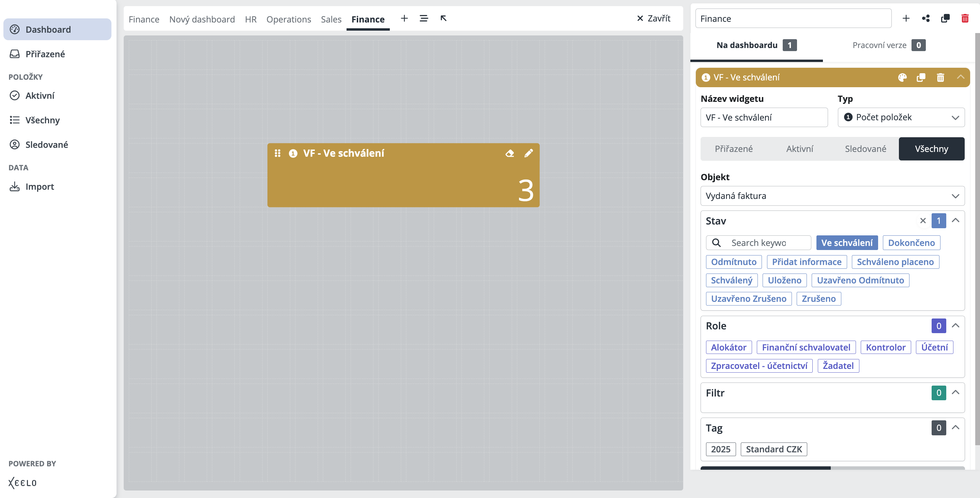Duplicate the VF - Ve schválení widget

pos(921,78)
